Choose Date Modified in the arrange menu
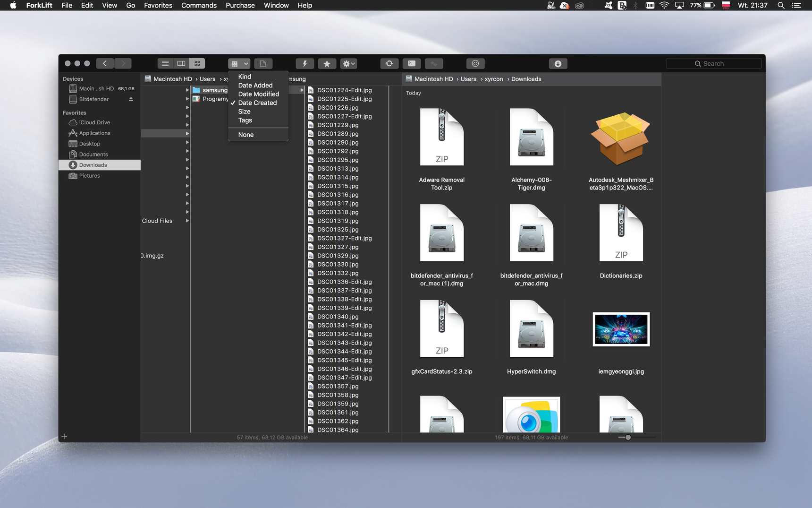812x508 pixels. click(258, 94)
